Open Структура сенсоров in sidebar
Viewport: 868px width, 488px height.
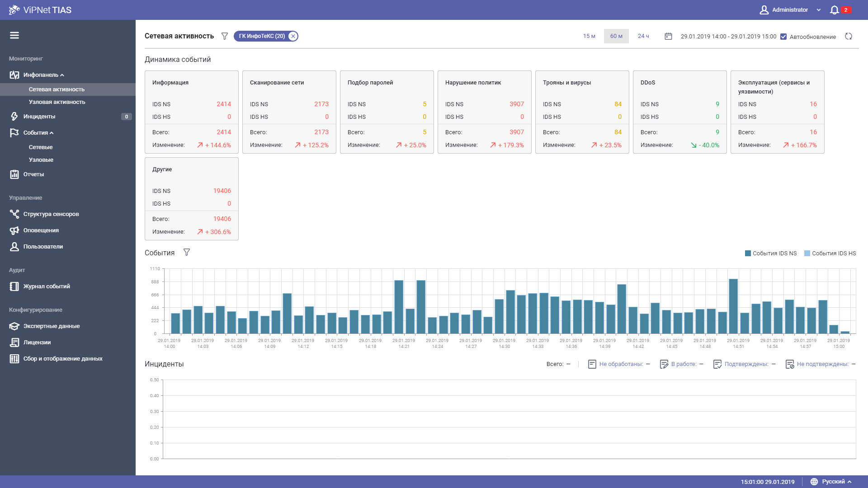click(x=51, y=214)
